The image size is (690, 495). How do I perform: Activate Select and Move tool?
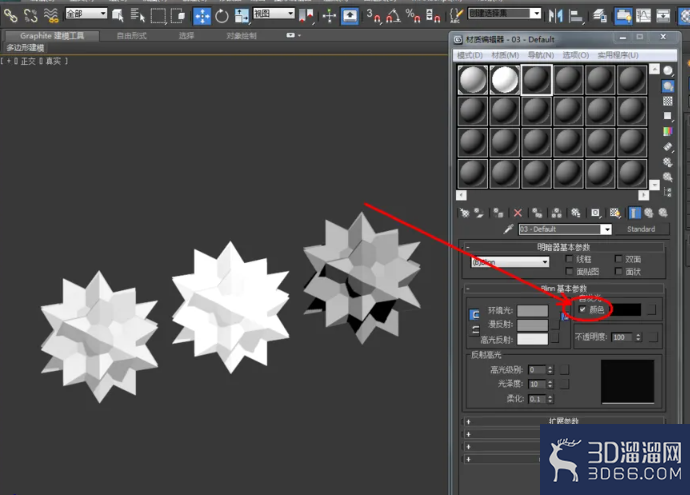click(202, 17)
